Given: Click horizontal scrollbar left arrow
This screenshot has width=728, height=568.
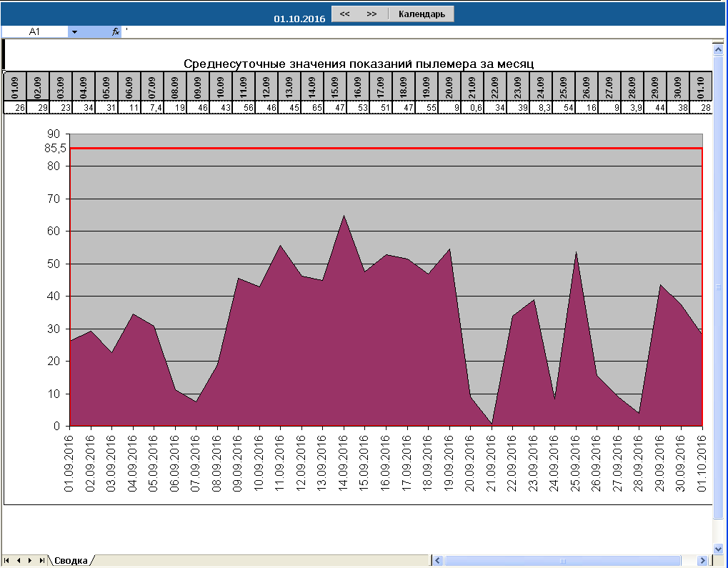Looking at the screenshot, I should pyautogui.click(x=439, y=561).
